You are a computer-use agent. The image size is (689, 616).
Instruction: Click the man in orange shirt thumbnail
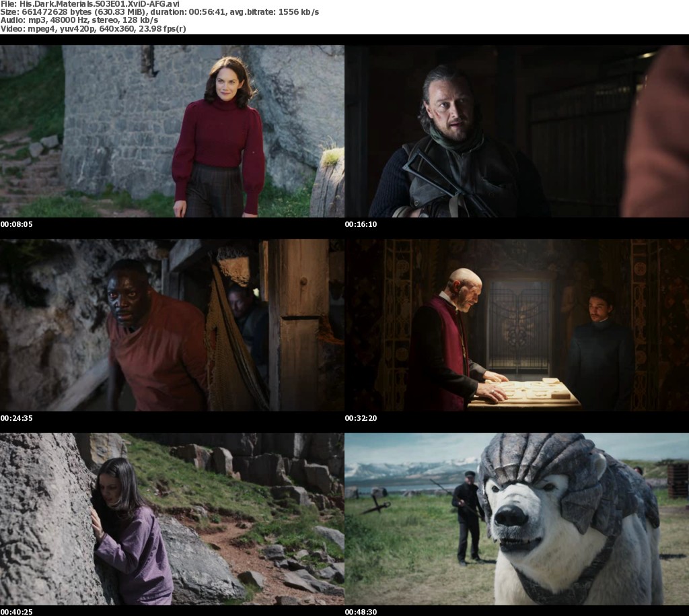coord(172,325)
